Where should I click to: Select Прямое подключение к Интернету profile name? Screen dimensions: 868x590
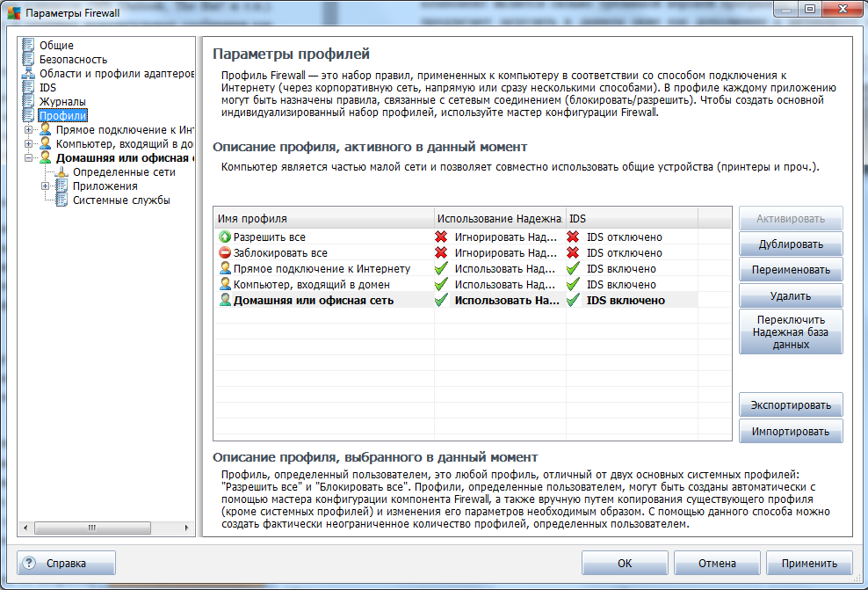coord(322,269)
